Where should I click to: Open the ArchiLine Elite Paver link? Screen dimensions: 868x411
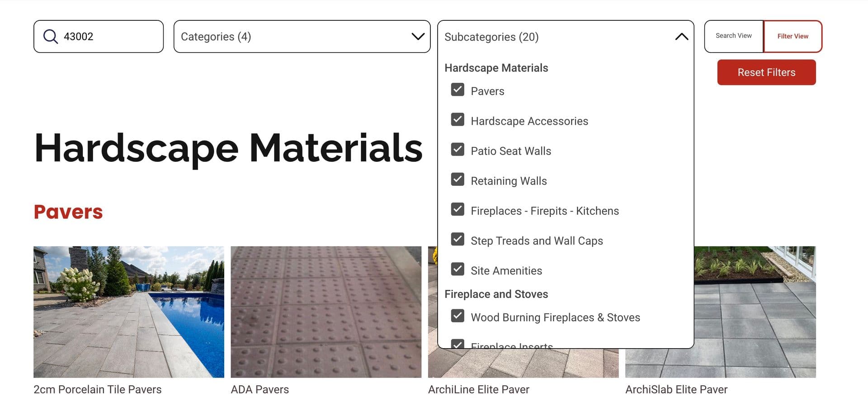pyautogui.click(x=478, y=389)
